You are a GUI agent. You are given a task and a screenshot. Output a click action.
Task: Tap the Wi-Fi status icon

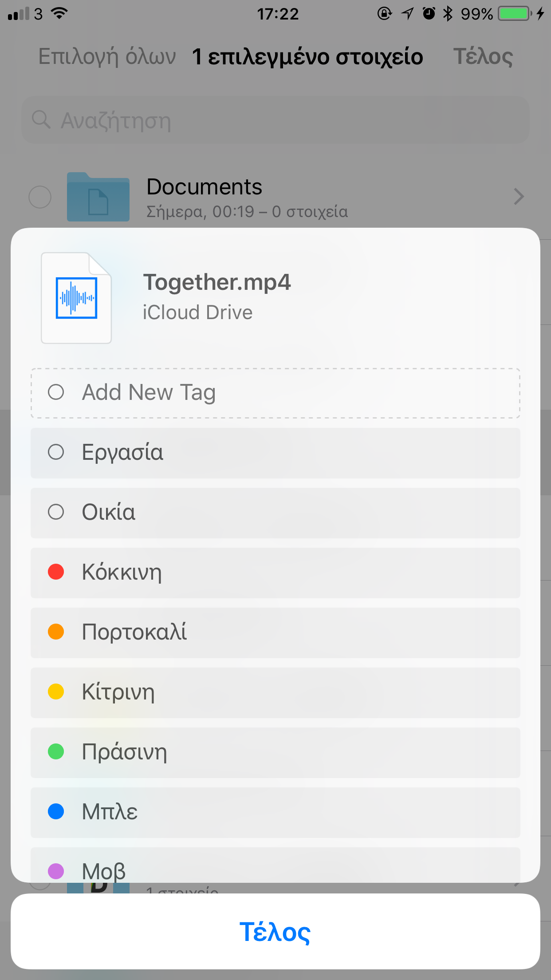(59, 13)
